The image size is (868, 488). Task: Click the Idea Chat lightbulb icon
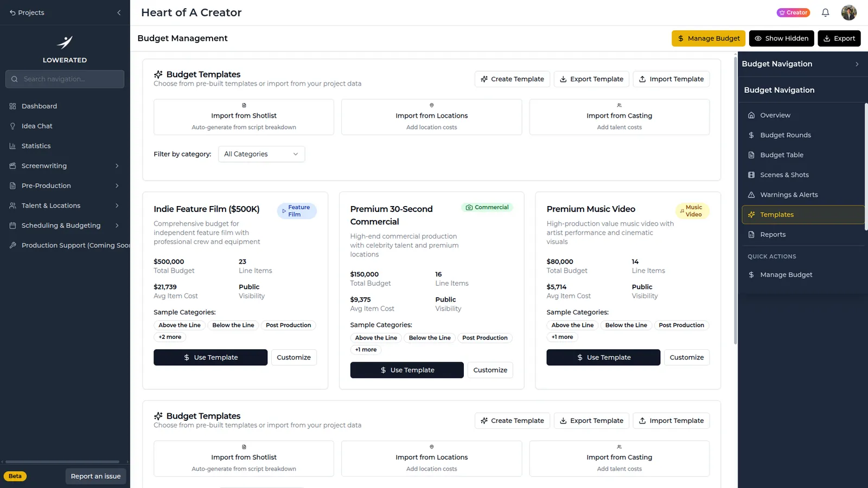point(12,126)
